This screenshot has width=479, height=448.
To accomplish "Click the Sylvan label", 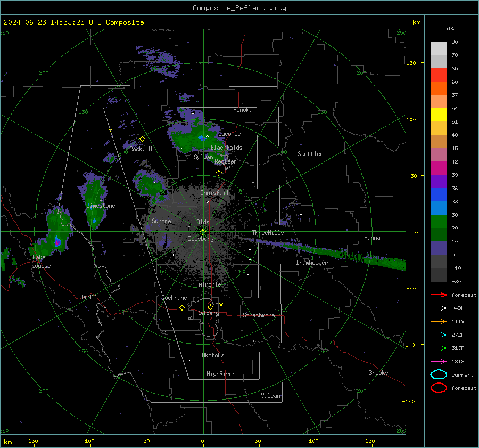I will tap(203, 157).
